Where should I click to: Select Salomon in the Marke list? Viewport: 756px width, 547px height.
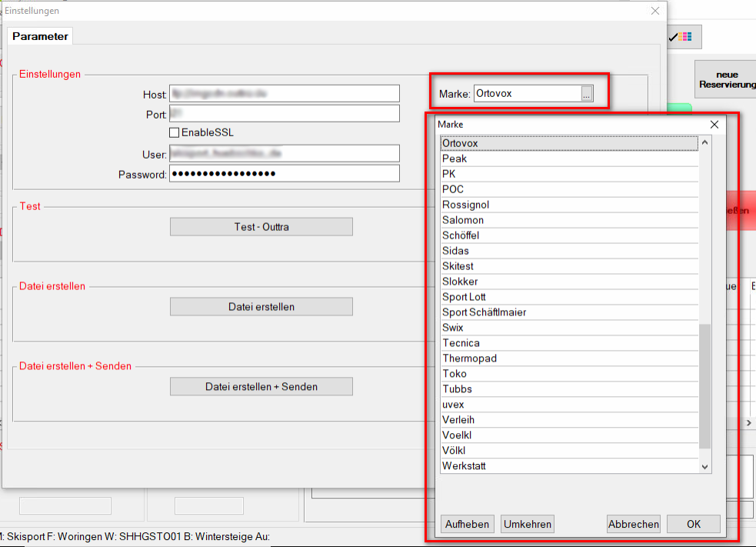tap(569, 221)
